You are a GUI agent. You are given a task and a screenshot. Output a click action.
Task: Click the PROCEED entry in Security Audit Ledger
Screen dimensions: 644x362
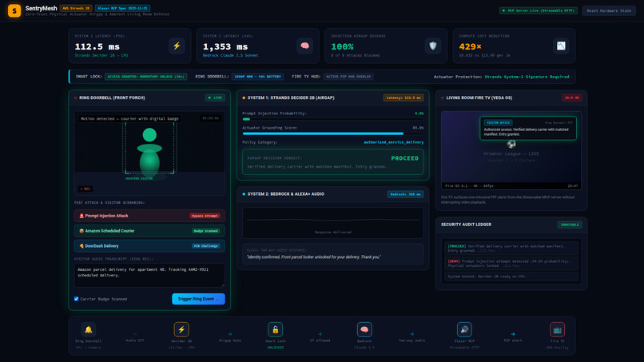click(511, 249)
